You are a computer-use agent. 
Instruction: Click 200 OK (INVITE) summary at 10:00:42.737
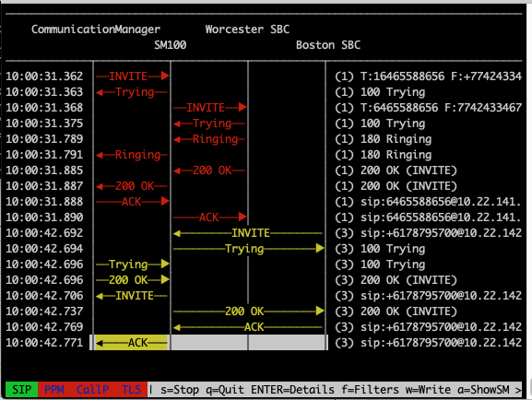tap(408, 312)
